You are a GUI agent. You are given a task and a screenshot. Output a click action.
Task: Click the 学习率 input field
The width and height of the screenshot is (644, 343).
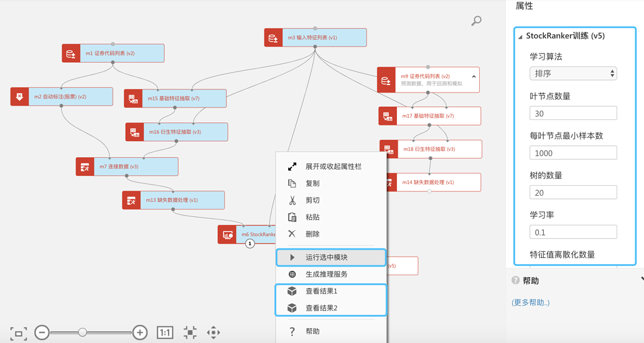pos(573,232)
